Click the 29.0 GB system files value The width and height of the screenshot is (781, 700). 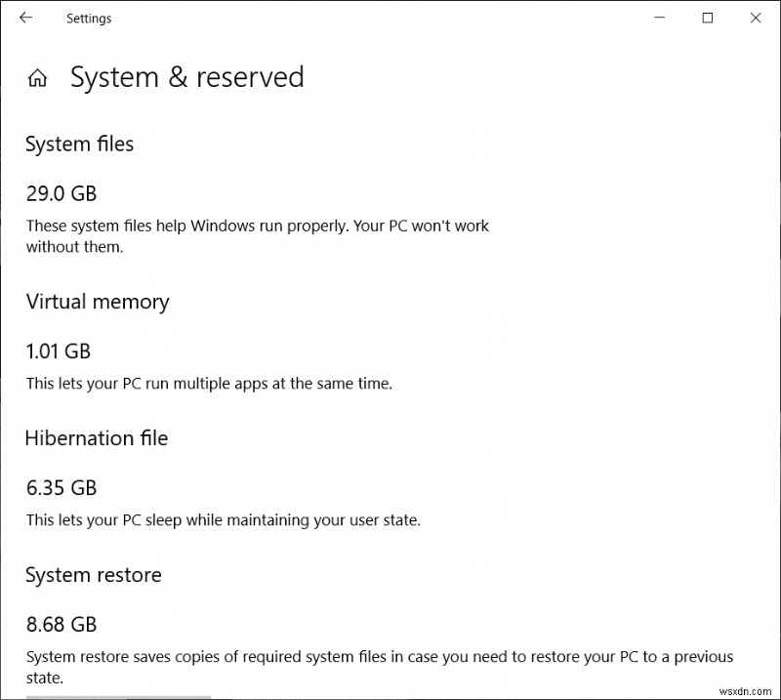(62, 193)
